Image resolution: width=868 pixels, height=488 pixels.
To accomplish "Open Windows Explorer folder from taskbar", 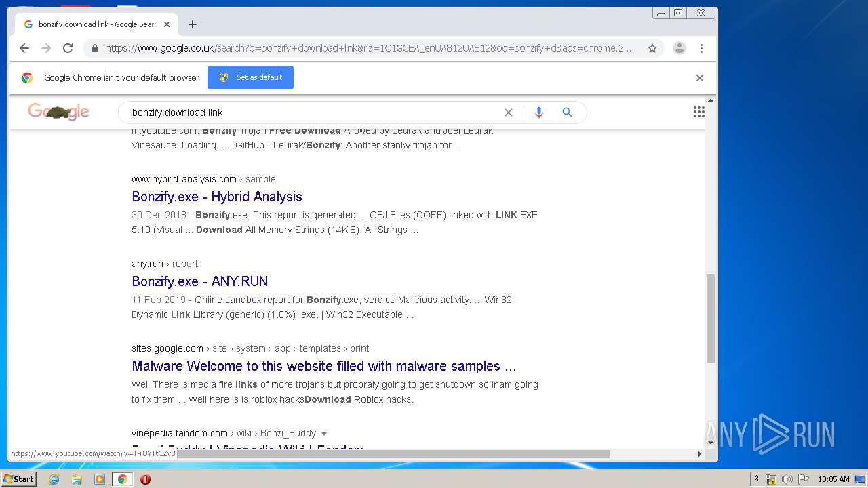I will (77, 479).
